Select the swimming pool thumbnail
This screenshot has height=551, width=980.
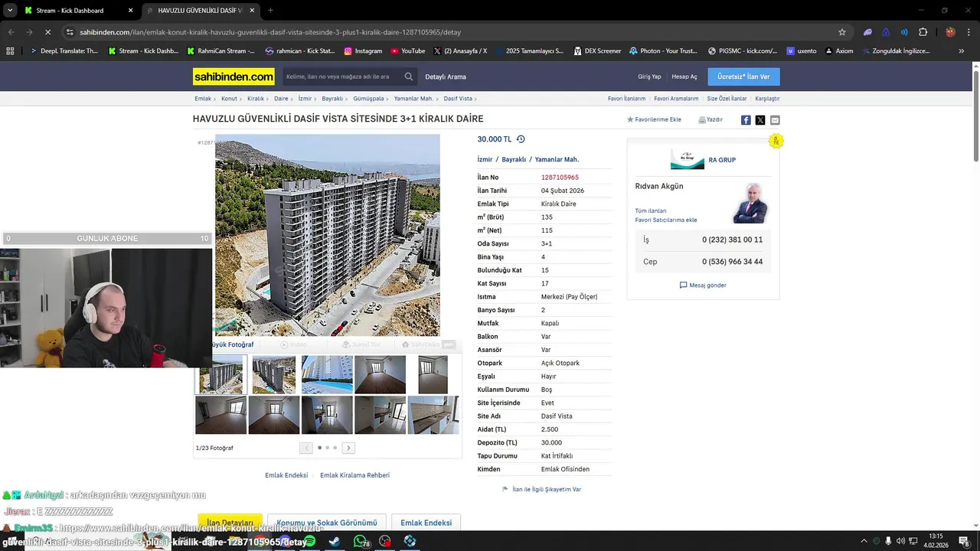(x=327, y=374)
